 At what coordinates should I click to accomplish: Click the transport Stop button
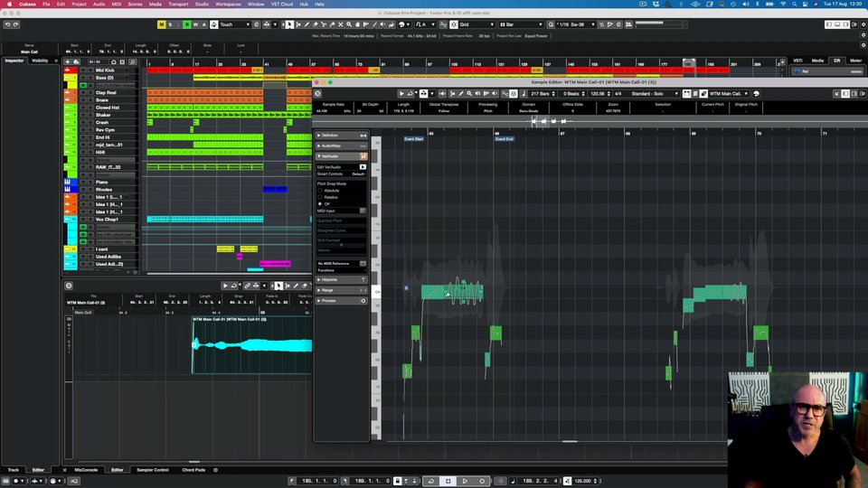point(448,481)
